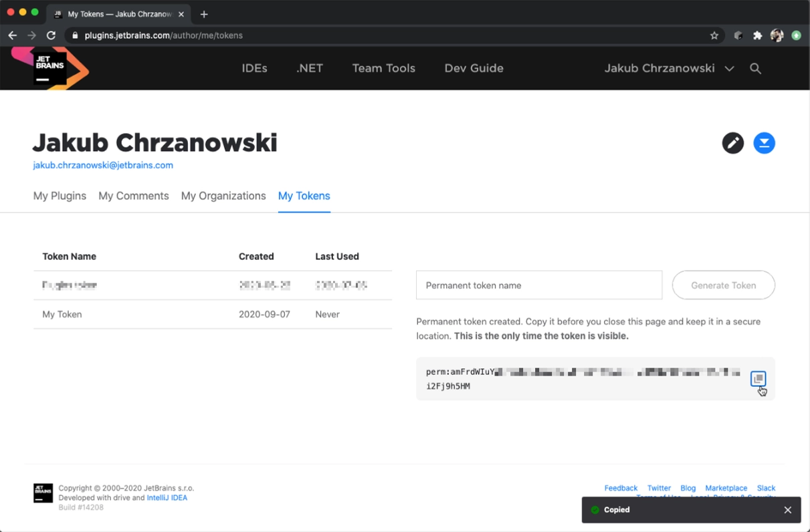This screenshot has width=810, height=532.
Task: Switch to the My Plugins tab
Action: [60, 196]
